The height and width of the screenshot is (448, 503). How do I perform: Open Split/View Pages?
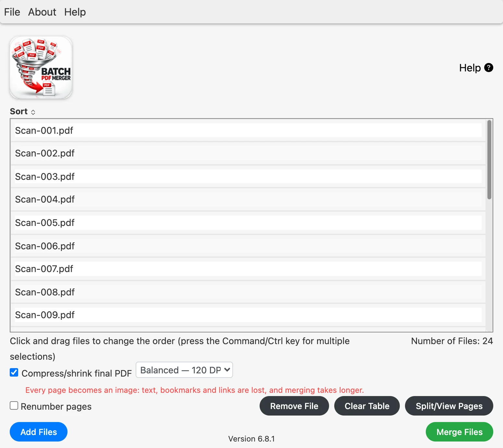coord(449,406)
